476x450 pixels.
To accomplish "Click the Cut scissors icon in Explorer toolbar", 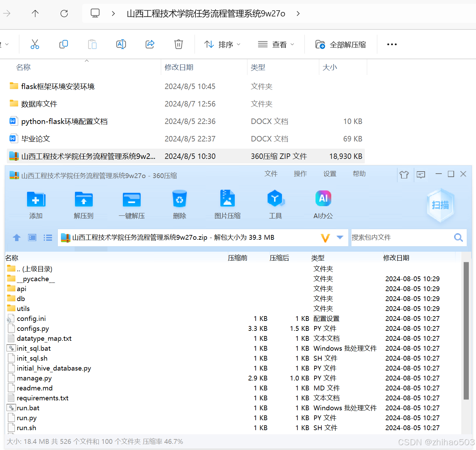I will (x=35, y=44).
